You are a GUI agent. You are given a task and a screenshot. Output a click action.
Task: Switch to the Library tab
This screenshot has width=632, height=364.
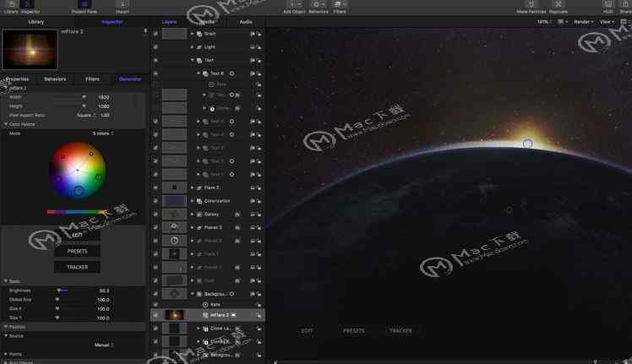(36, 22)
